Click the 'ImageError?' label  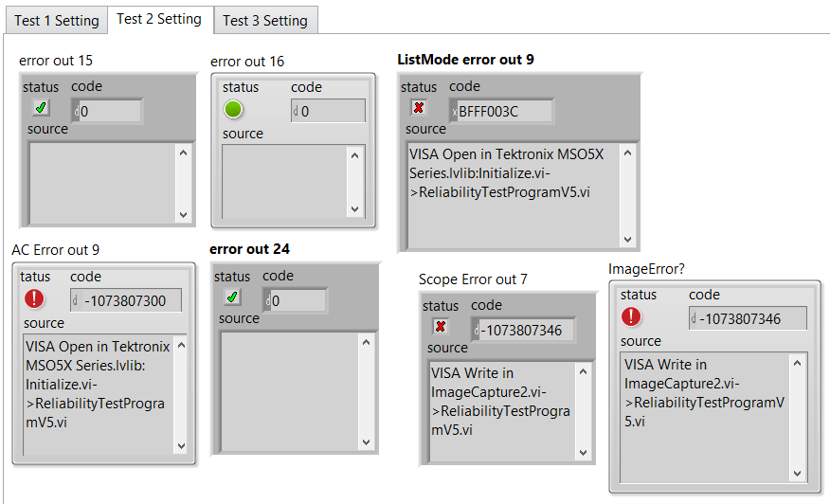point(646,269)
